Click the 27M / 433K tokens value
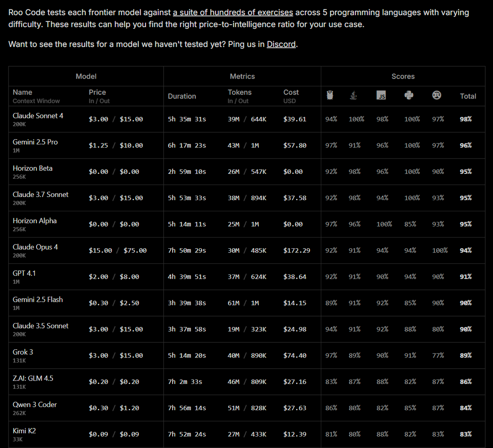493x448 pixels. 247,434
